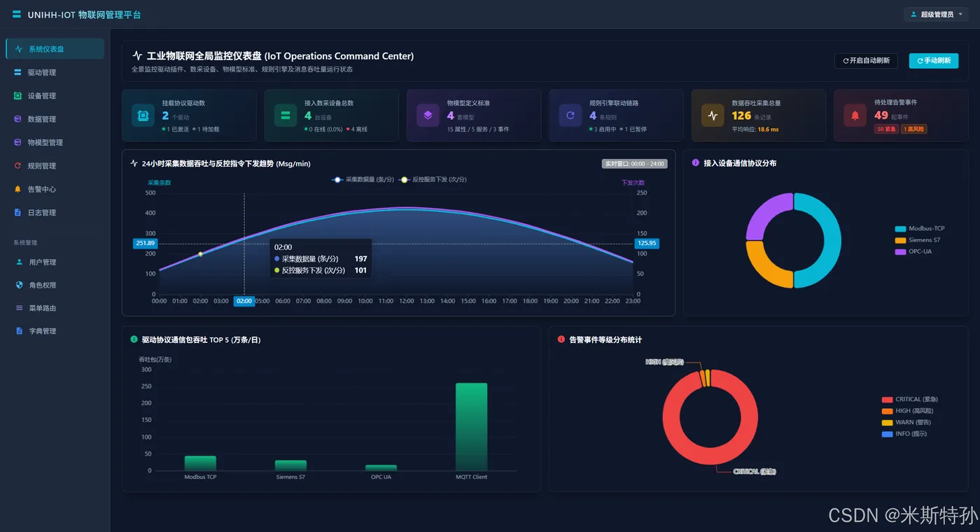Click the 菜单路由 list icon
The width and height of the screenshot is (980, 532).
[19, 308]
